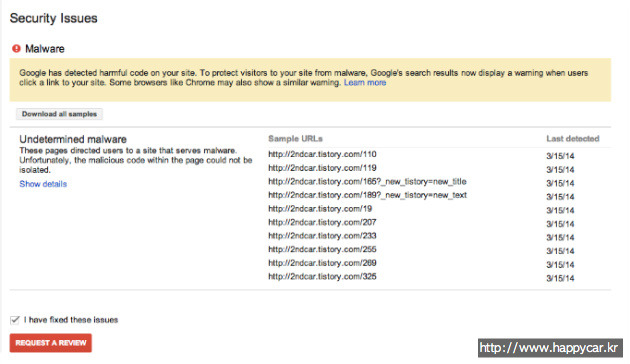Open sample URL 2ndcar.tistory.com/255
The height and width of the screenshot is (364, 630).
click(322, 249)
